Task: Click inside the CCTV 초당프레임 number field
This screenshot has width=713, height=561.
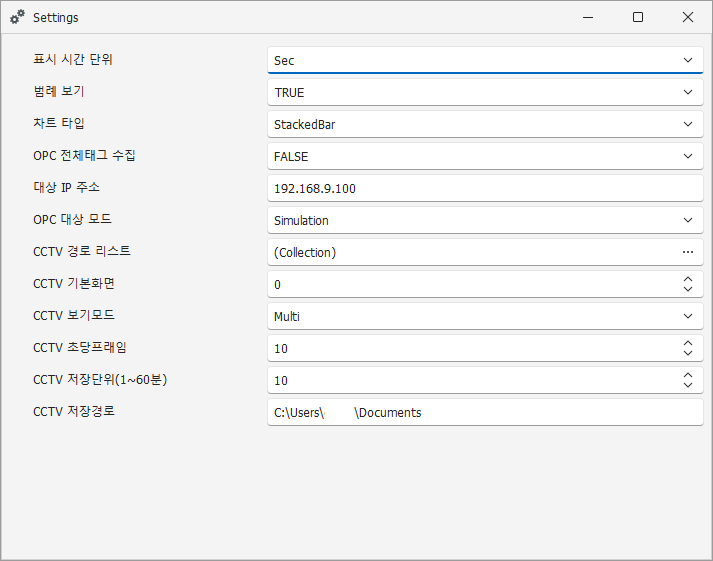Action: (x=470, y=348)
